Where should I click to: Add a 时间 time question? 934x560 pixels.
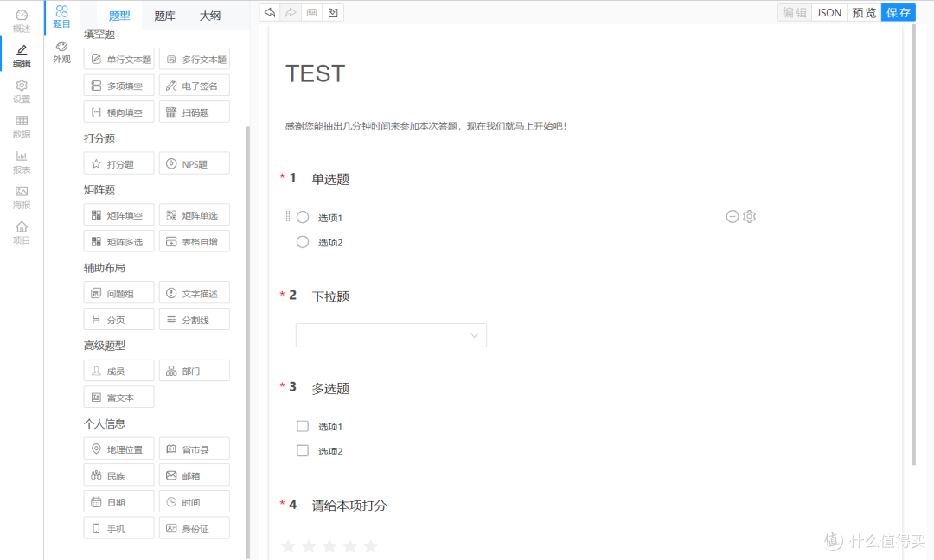click(195, 502)
